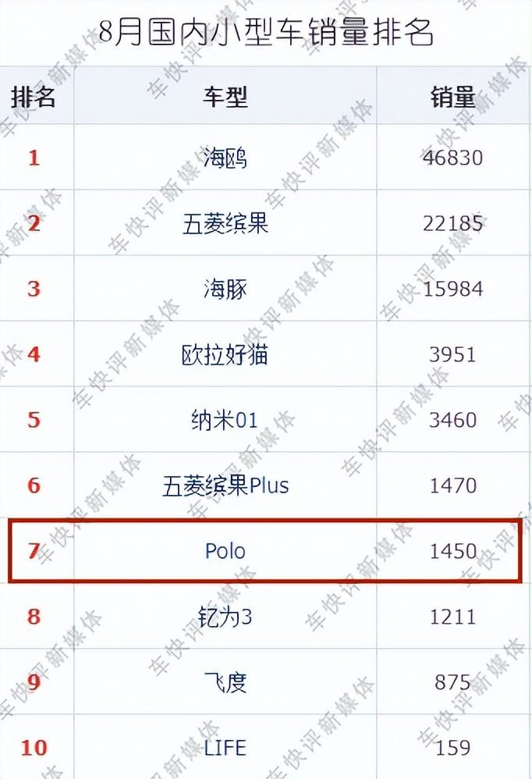Click the 海豚 model name
The width and height of the screenshot is (532, 779).
225,289
